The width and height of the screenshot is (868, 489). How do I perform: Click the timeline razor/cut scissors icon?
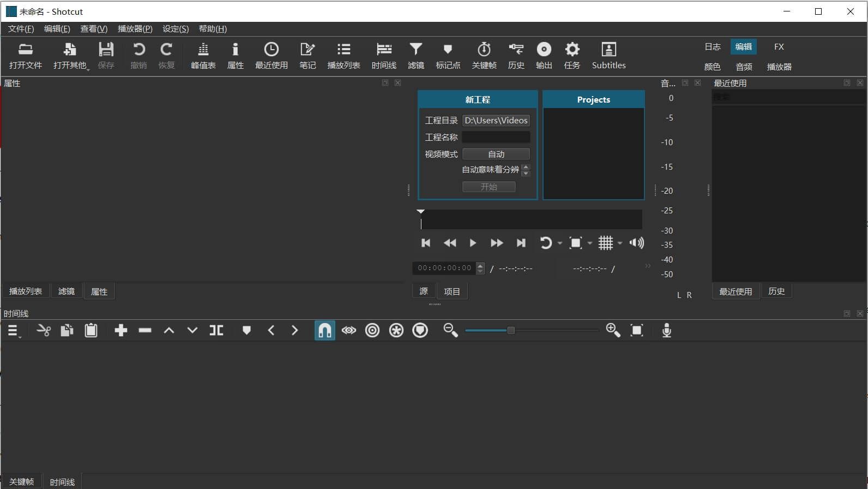tap(43, 330)
